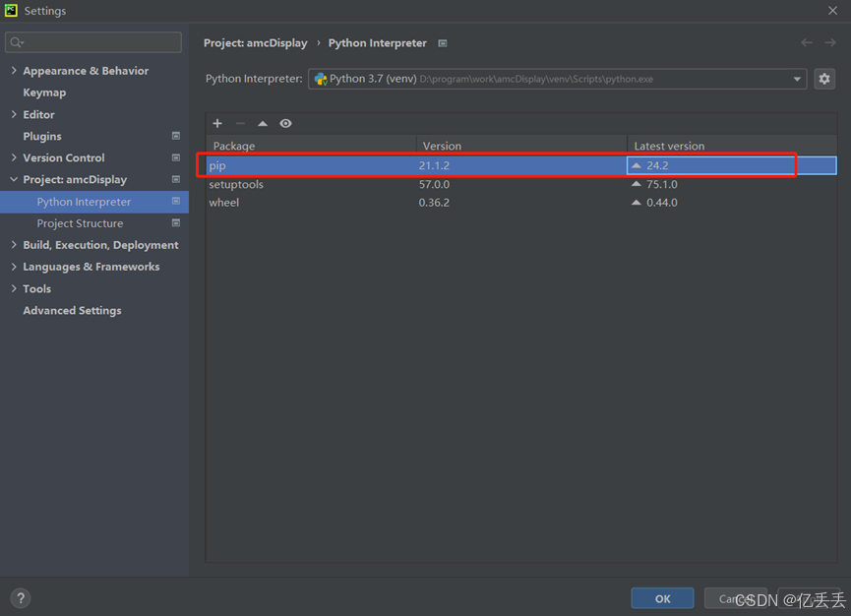Click the Package column header
The height and width of the screenshot is (616, 851).
point(311,146)
